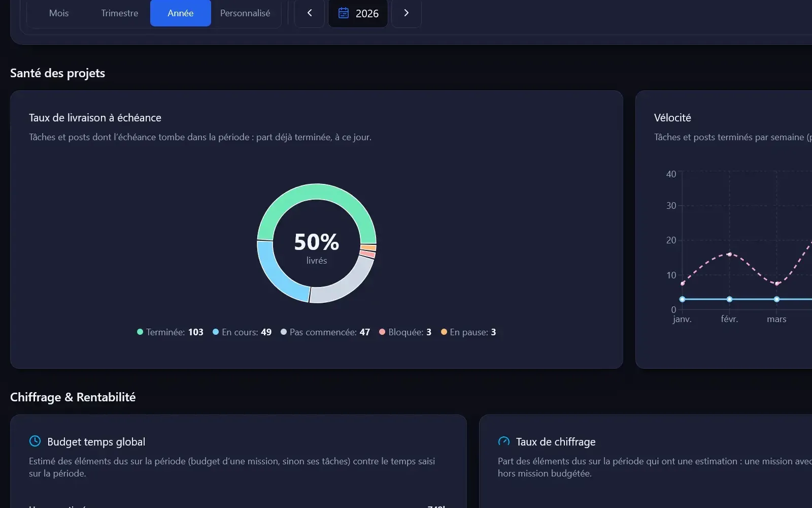Switch the period to Mois

tap(59, 13)
